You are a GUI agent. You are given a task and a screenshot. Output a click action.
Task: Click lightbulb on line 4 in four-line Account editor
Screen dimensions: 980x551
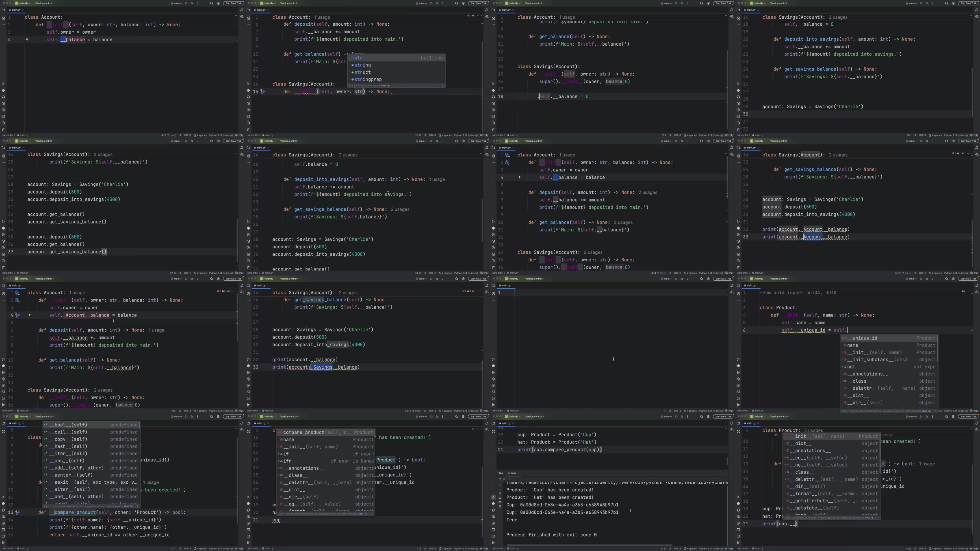[27, 39]
